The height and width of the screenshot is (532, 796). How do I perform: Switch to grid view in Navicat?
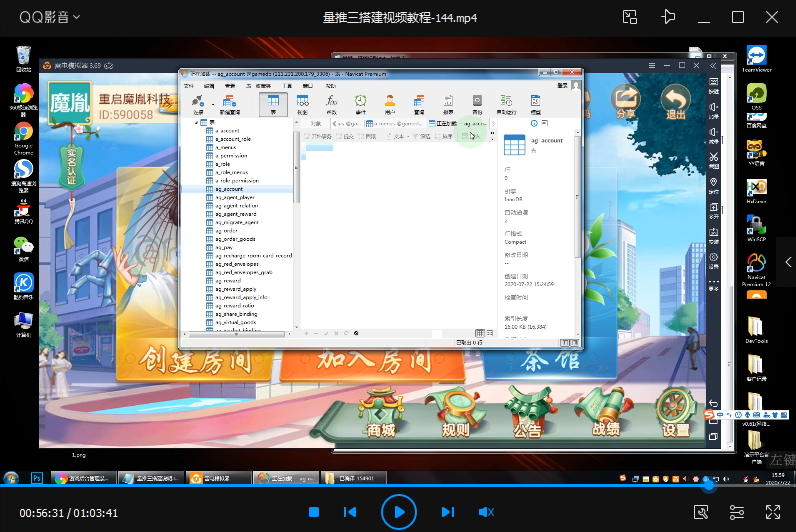coord(479,333)
